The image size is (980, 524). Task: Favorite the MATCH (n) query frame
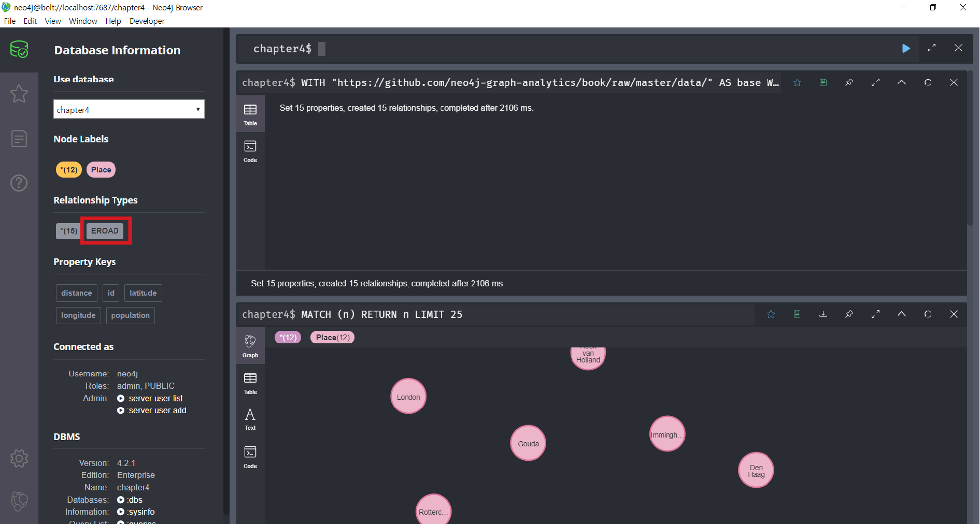click(771, 314)
